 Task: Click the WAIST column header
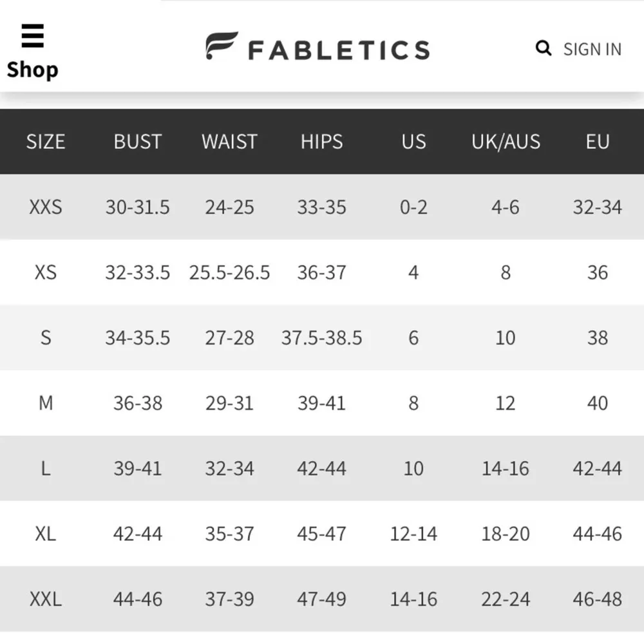pos(229,142)
